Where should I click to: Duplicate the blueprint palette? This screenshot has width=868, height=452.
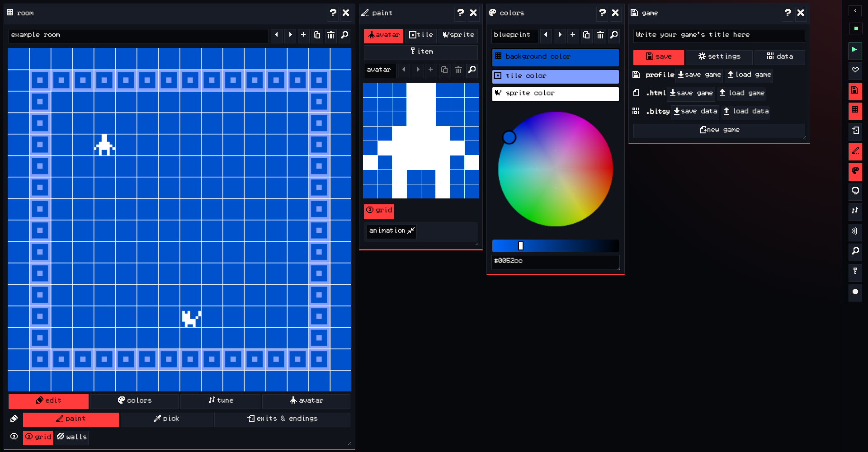586,35
